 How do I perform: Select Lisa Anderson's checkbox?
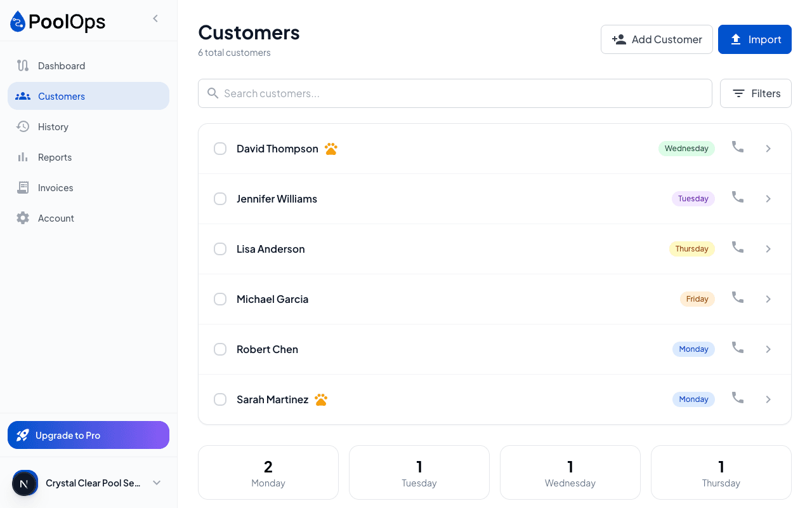click(220, 248)
